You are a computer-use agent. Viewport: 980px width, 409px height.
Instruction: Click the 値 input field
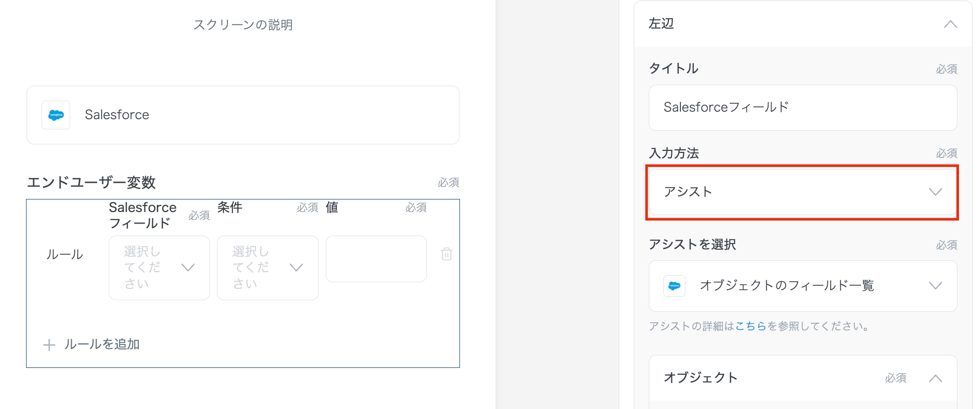click(376, 259)
